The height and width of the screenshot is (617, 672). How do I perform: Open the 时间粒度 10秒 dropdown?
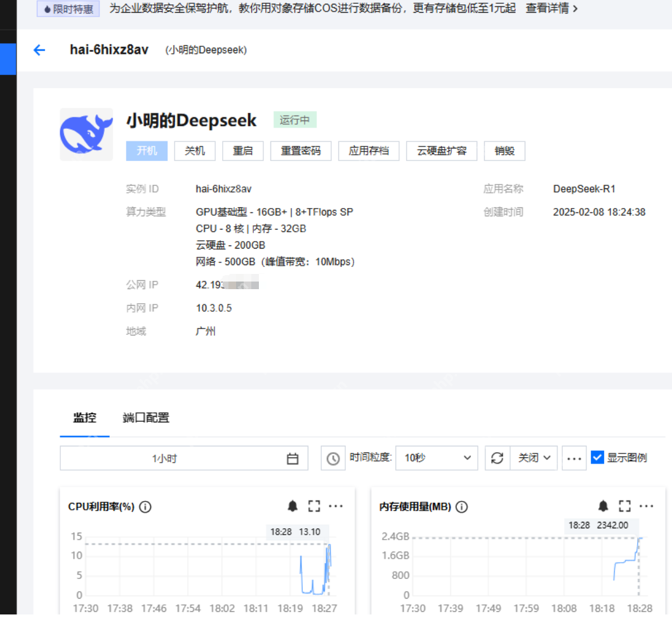437,458
